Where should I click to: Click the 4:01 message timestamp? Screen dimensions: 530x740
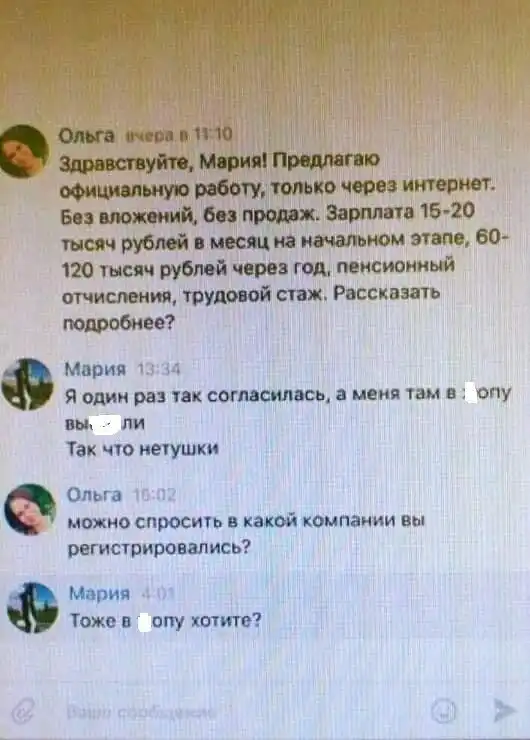(158, 593)
